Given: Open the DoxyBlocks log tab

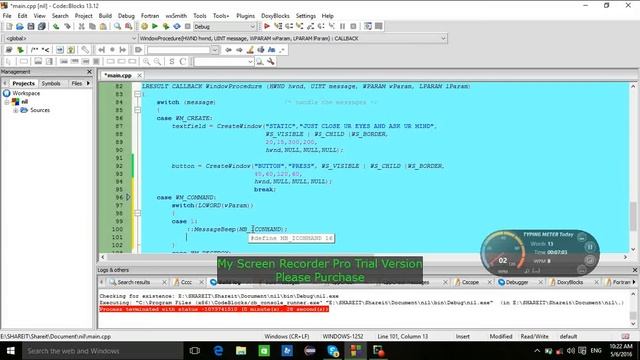Looking at the screenshot, I should [x=569, y=282].
